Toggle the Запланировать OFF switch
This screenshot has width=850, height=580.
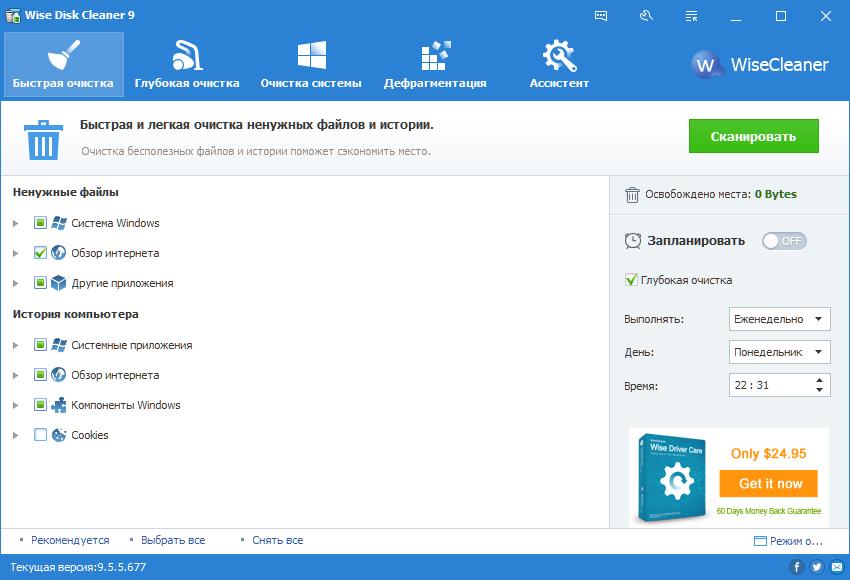click(x=784, y=241)
